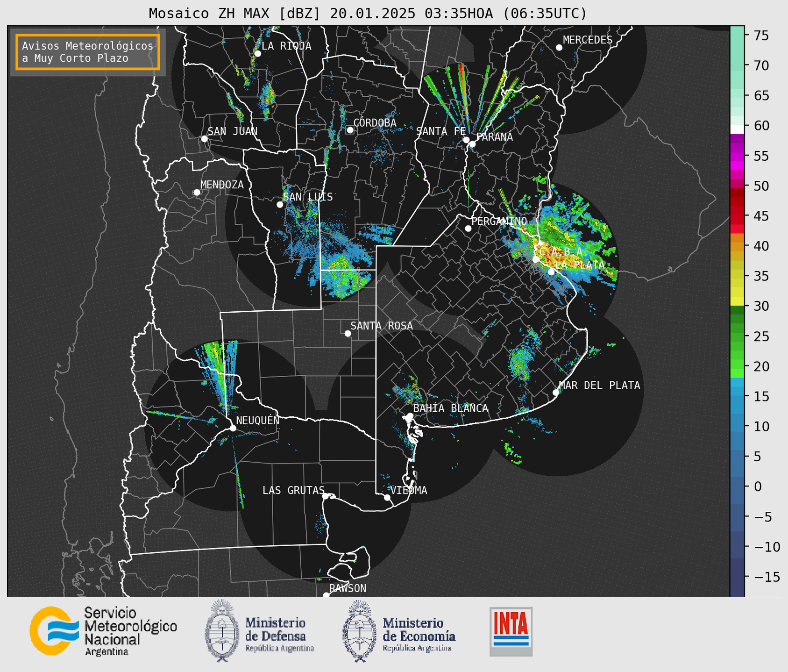Click the CÓRDOBA map label
The image size is (788, 672).
click(375, 122)
